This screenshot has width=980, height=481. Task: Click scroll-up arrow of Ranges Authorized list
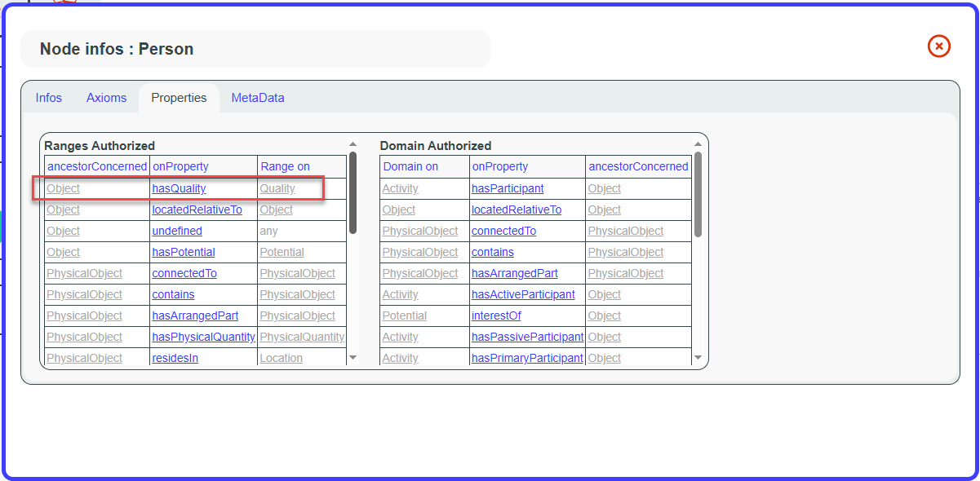coord(353,144)
